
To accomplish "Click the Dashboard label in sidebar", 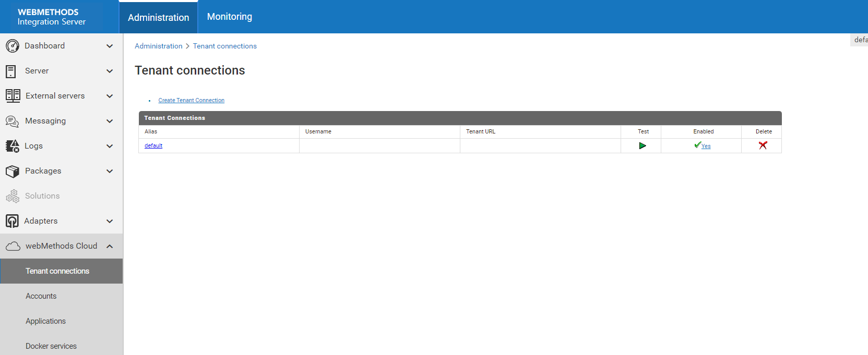I will (45, 46).
